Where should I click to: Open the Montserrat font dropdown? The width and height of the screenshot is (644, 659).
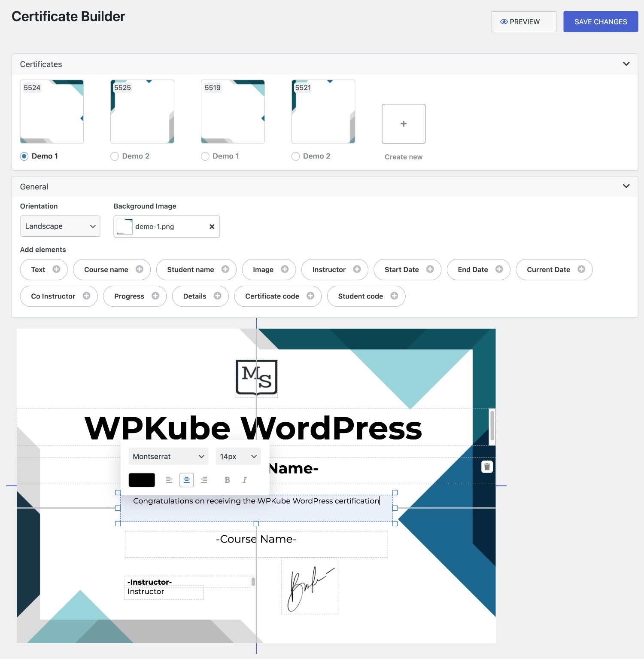point(168,456)
